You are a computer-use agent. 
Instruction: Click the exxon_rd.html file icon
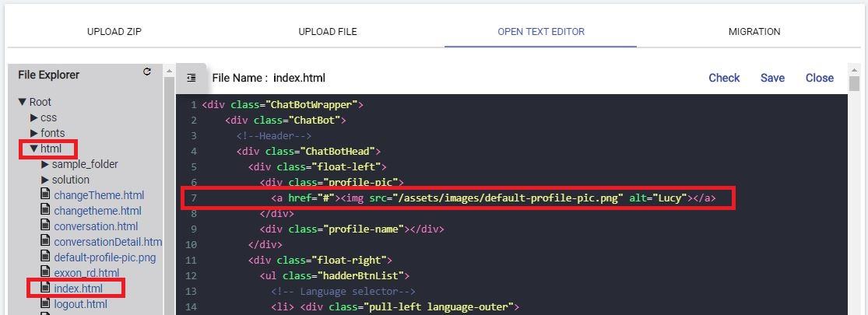click(x=45, y=272)
